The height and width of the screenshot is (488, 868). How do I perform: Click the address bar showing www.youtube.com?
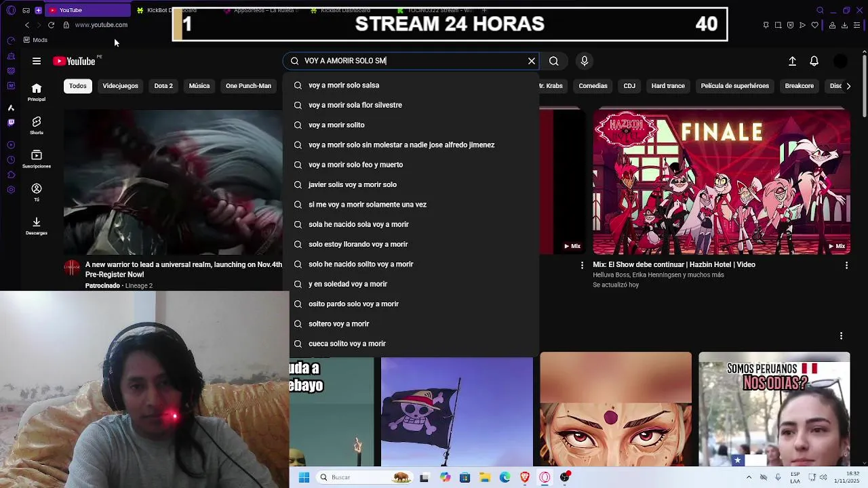click(101, 25)
